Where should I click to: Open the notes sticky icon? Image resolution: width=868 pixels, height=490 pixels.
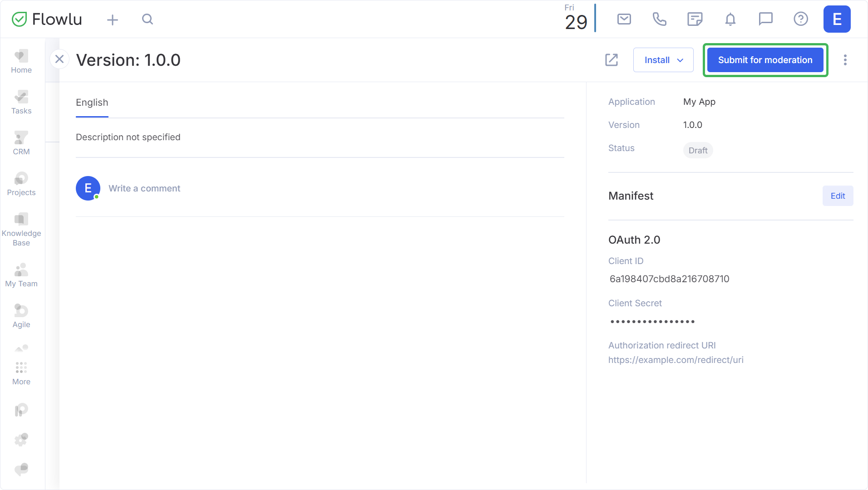point(695,19)
